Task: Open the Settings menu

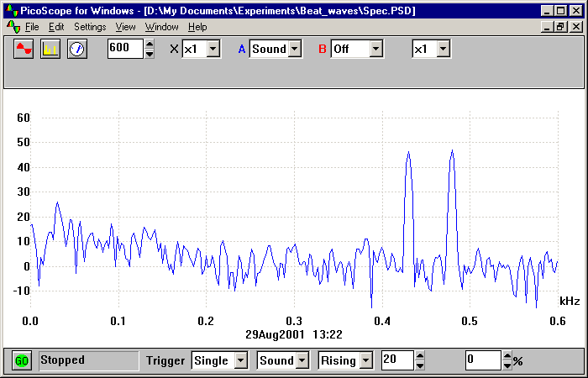Action: (90, 27)
